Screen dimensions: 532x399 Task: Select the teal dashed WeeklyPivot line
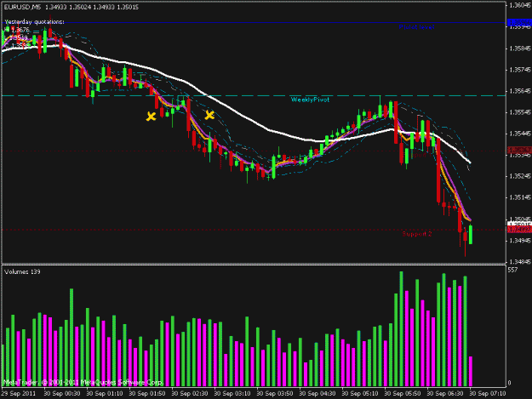[254, 95]
